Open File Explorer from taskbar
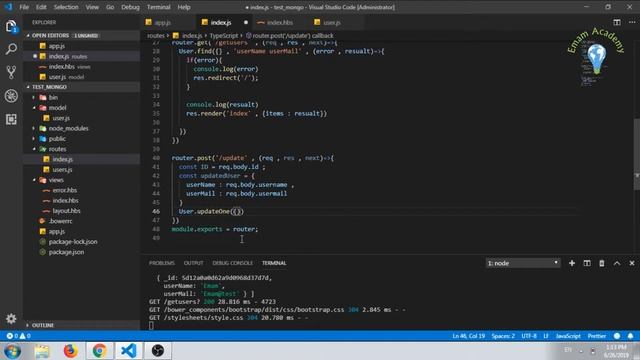 [42, 351]
